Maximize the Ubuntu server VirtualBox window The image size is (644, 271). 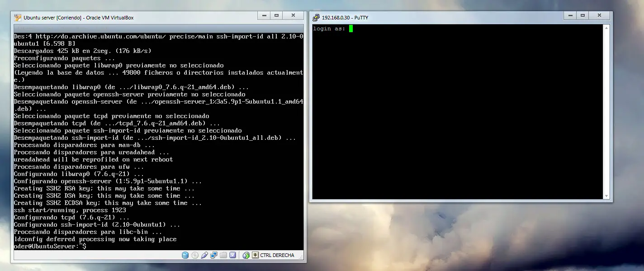(x=277, y=15)
